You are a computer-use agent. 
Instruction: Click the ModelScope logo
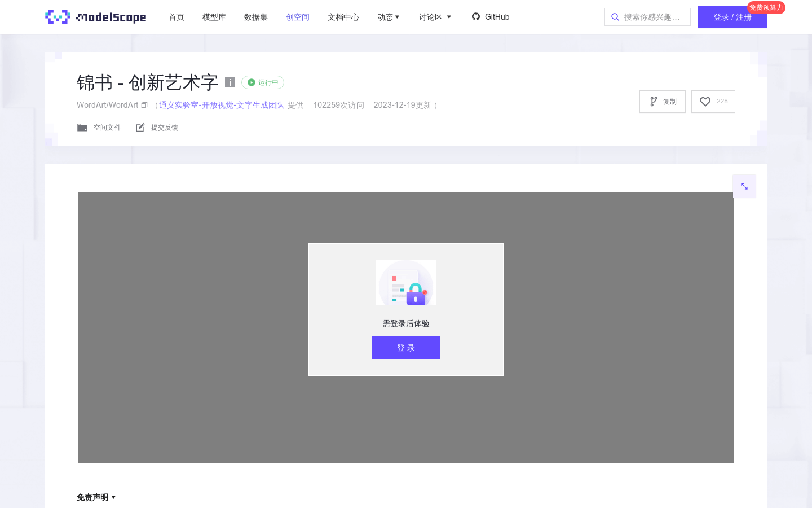pos(95,17)
